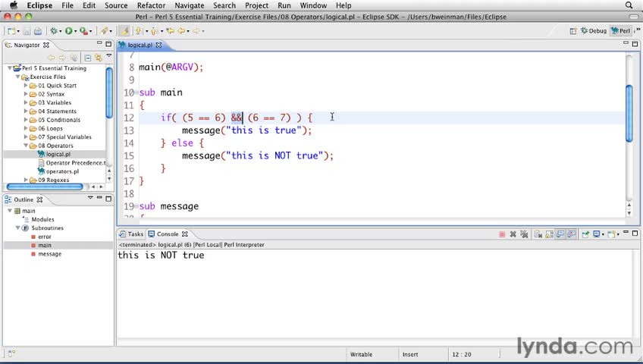Open Debug run configurations dropdown arrow

click(x=61, y=31)
